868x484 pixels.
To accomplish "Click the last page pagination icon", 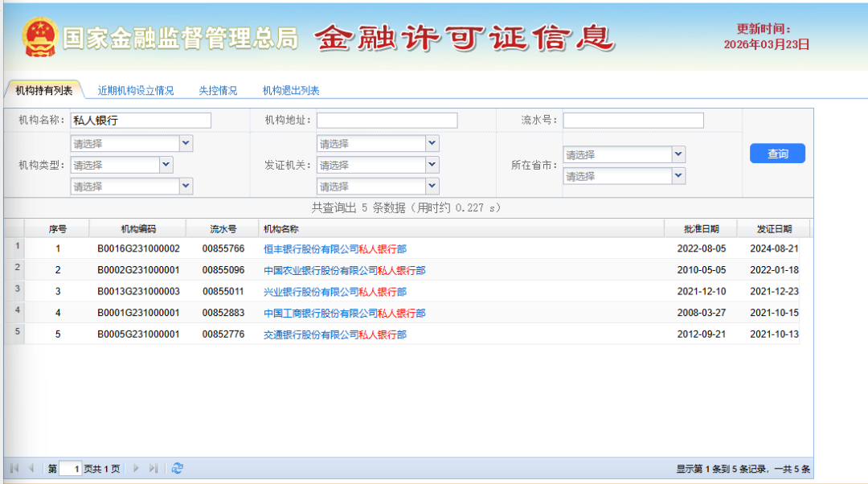I will click(154, 468).
